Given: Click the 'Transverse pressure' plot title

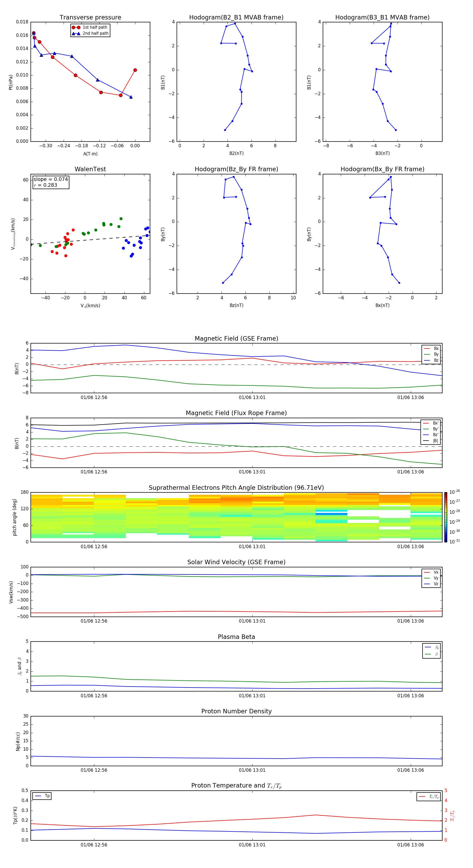Looking at the screenshot, I should point(90,17).
